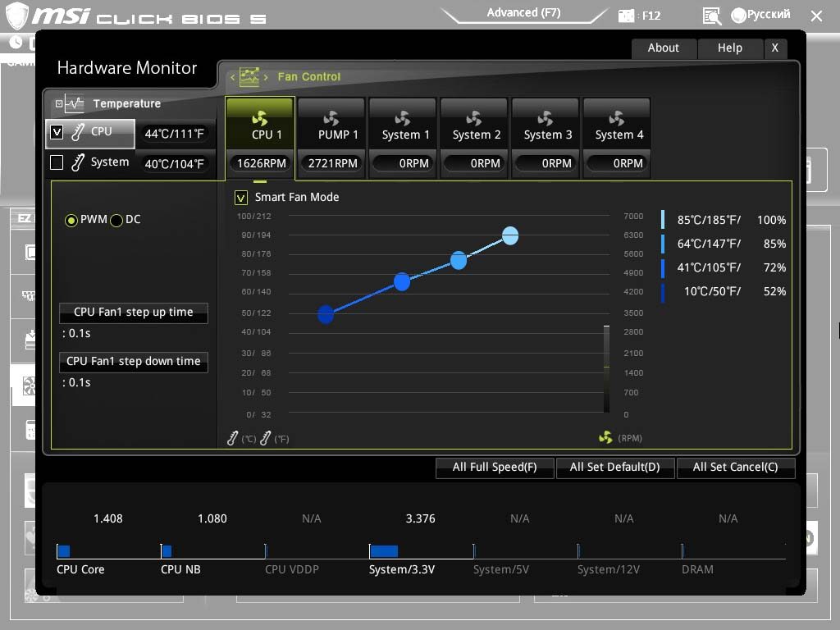Click the green fan RPM icon below graph

[605, 438]
